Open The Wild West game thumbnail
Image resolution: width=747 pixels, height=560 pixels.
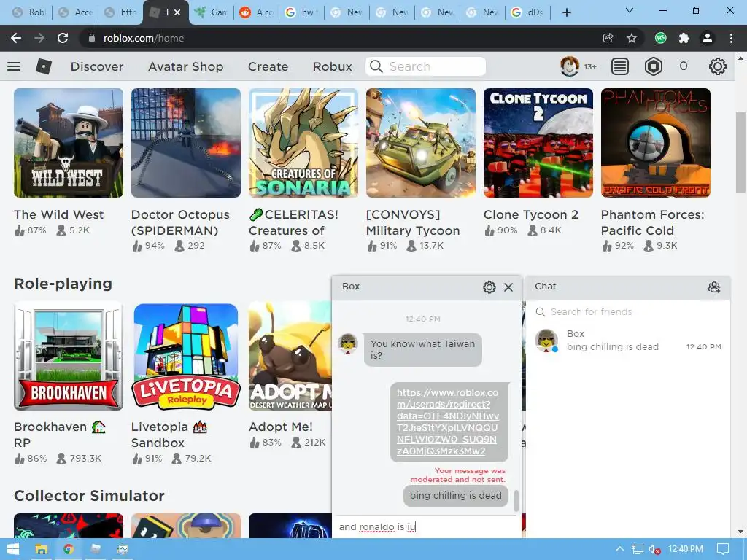click(69, 143)
